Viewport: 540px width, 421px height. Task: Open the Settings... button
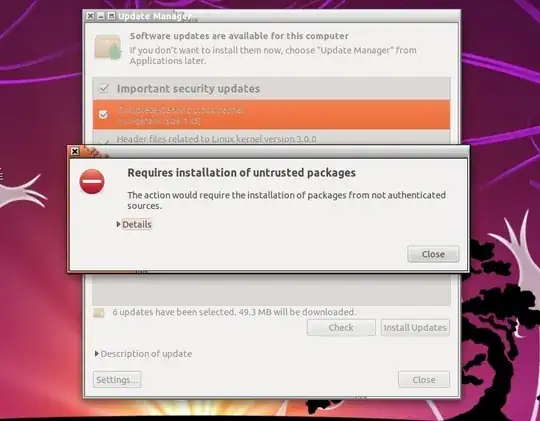[x=117, y=379]
